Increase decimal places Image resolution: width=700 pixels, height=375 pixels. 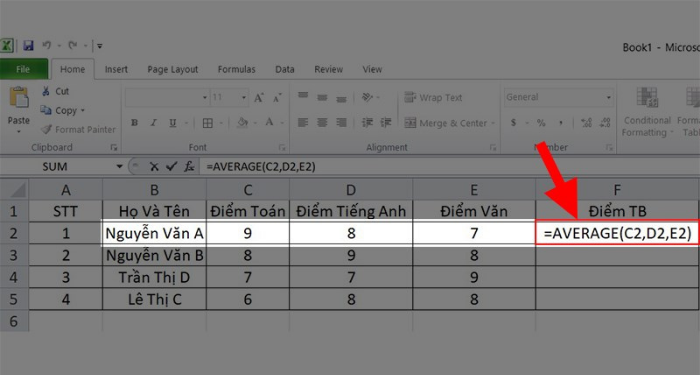586,122
